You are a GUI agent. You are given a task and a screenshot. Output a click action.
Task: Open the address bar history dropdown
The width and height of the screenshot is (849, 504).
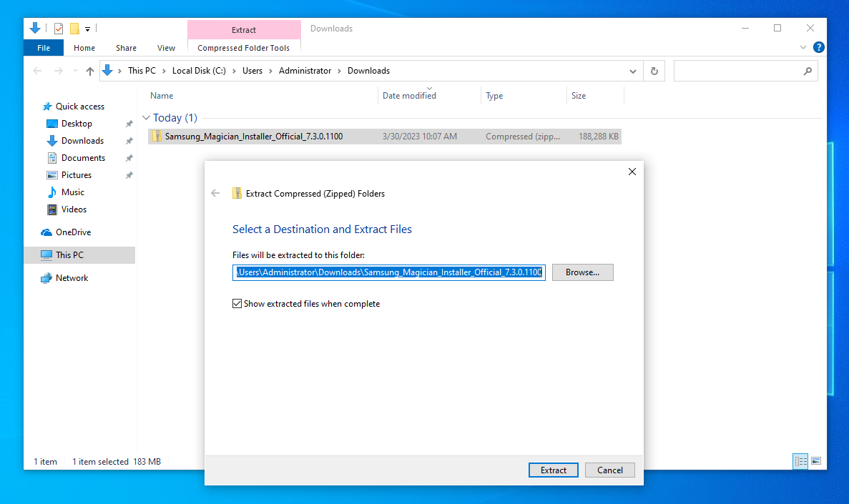click(x=632, y=70)
